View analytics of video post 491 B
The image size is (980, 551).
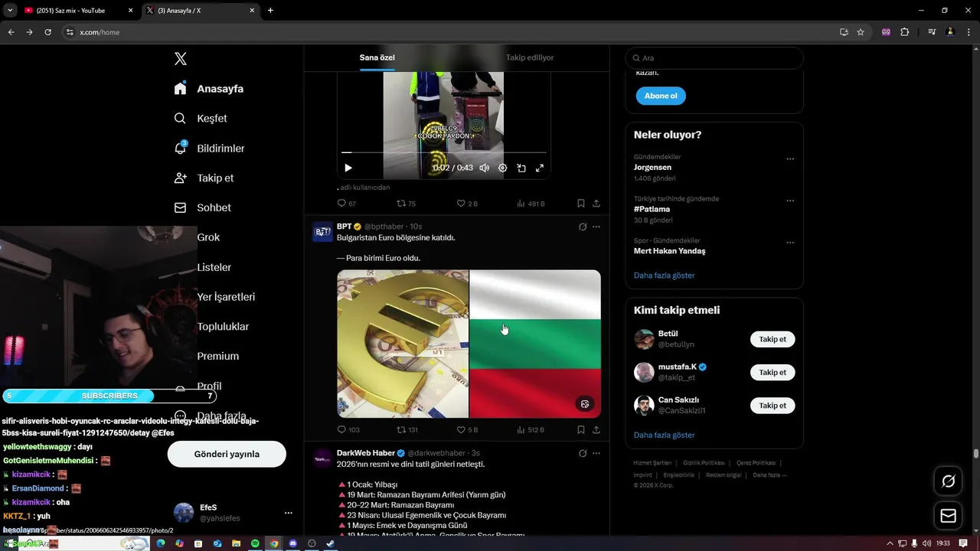pyautogui.click(x=531, y=204)
